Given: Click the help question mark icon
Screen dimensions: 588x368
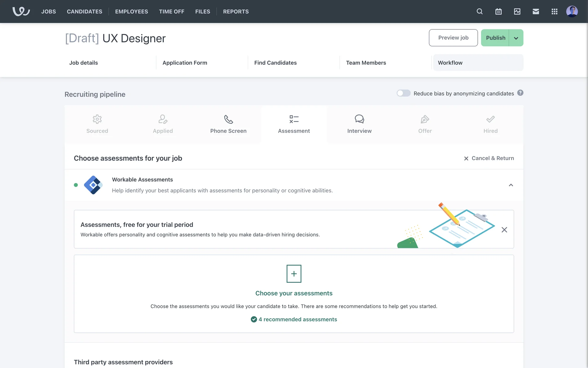Looking at the screenshot, I should [520, 93].
